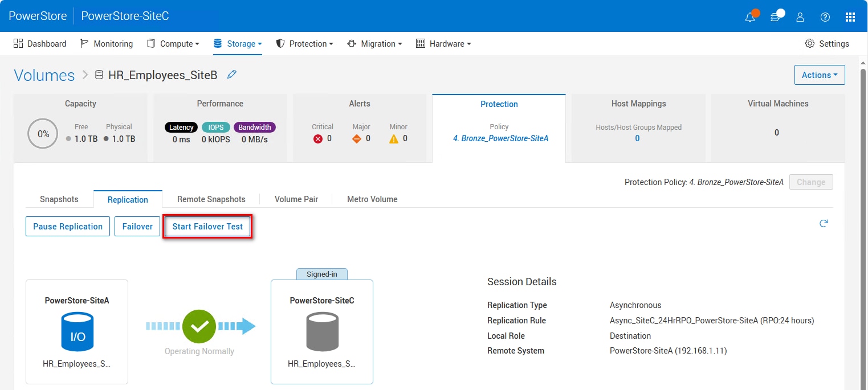Click the Major alerts orange icon
868x390 pixels.
[x=357, y=139]
